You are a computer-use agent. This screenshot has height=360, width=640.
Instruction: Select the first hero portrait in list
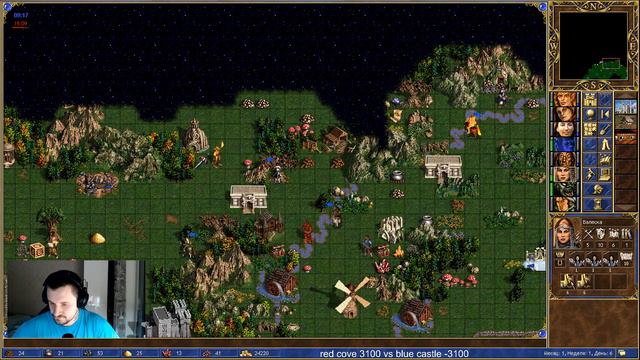[565, 99]
